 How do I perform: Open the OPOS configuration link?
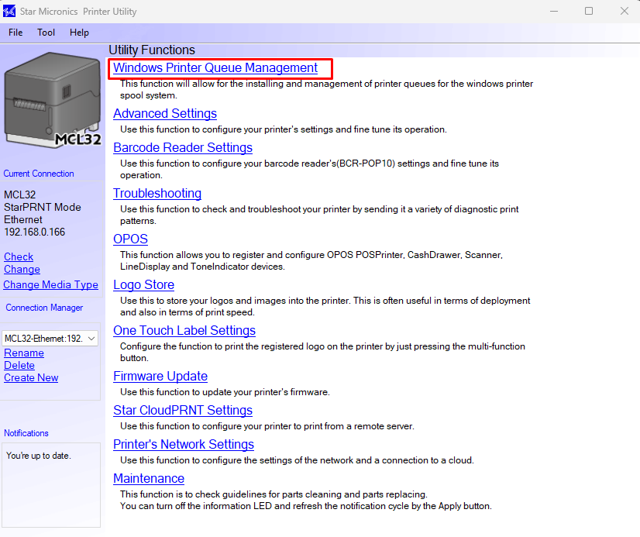(x=130, y=239)
